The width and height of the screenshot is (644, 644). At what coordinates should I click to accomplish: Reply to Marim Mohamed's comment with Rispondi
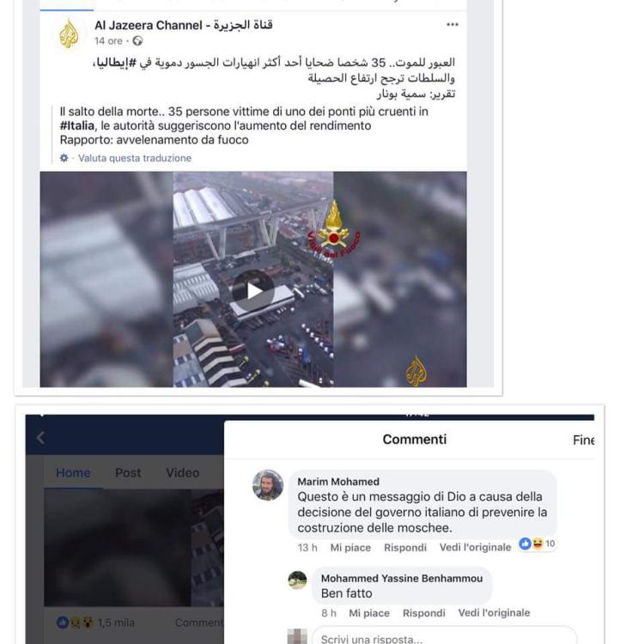(x=405, y=548)
